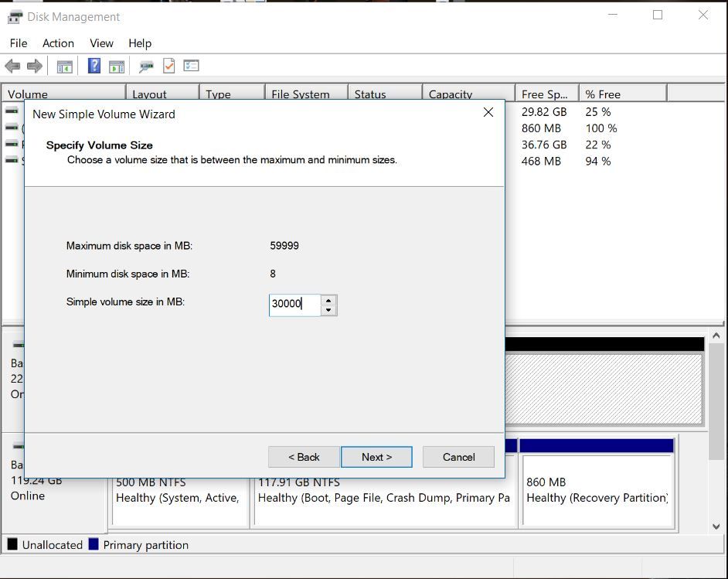Cancel the New Simple Volume Wizard

click(458, 457)
